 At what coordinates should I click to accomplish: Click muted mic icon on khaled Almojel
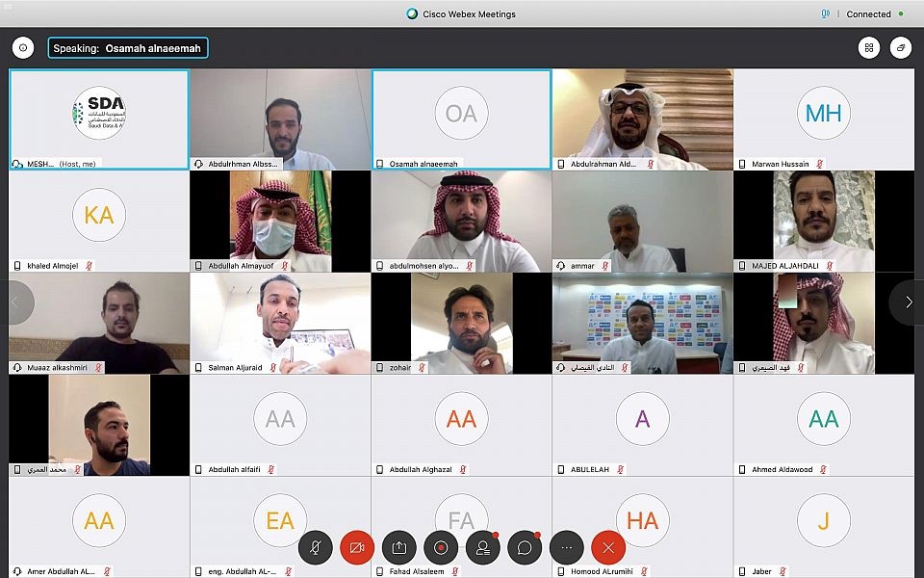(89, 266)
